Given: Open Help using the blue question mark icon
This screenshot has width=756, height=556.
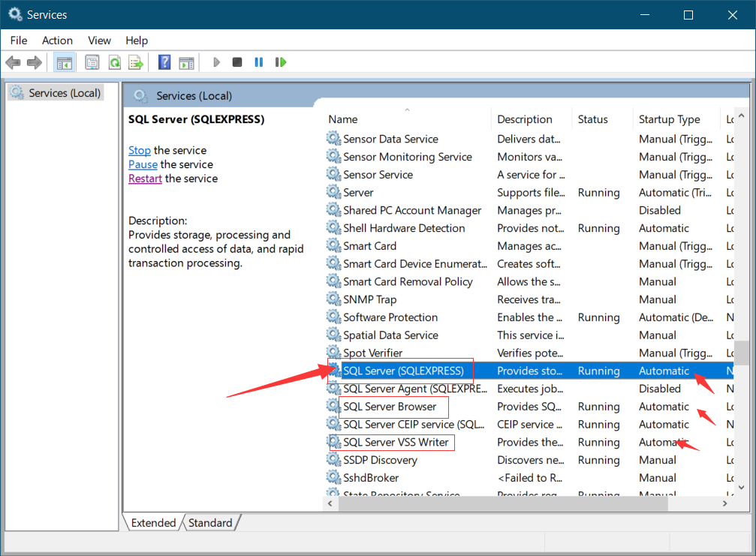Looking at the screenshot, I should [x=164, y=62].
